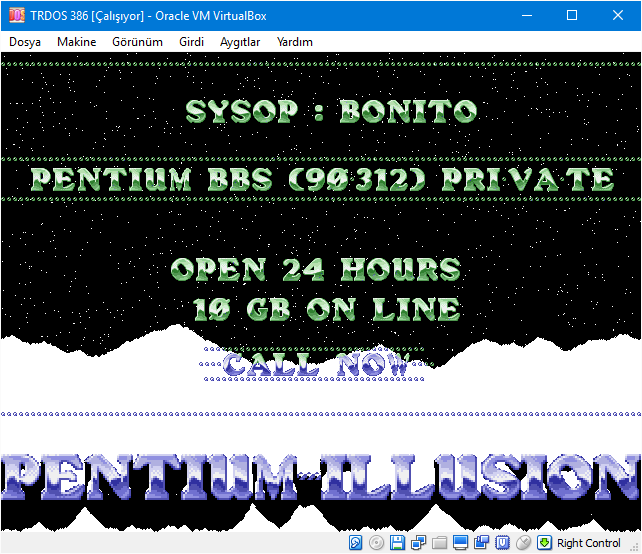Click the 10 GB ON LINE text

(x=326, y=309)
